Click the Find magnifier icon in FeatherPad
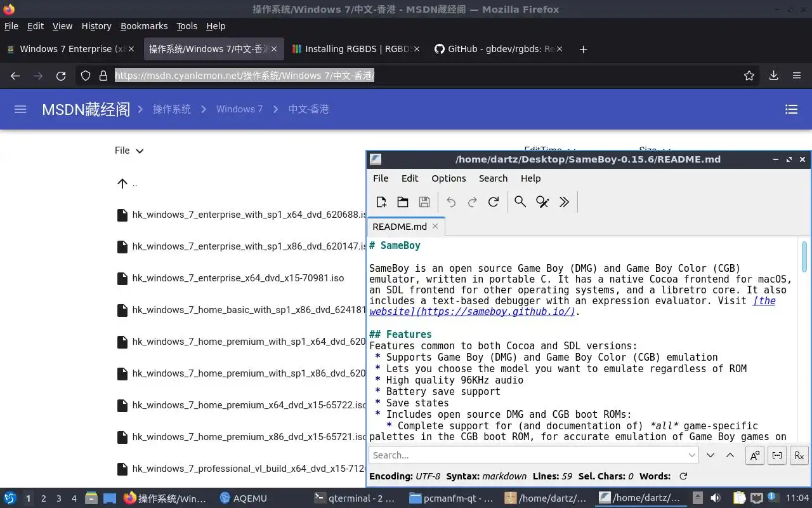 (520, 202)
